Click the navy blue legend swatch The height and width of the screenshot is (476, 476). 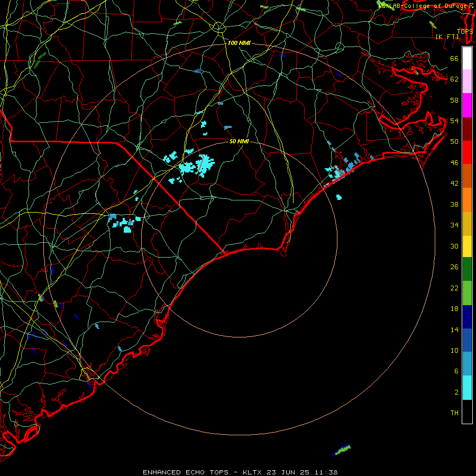[467, 317]
